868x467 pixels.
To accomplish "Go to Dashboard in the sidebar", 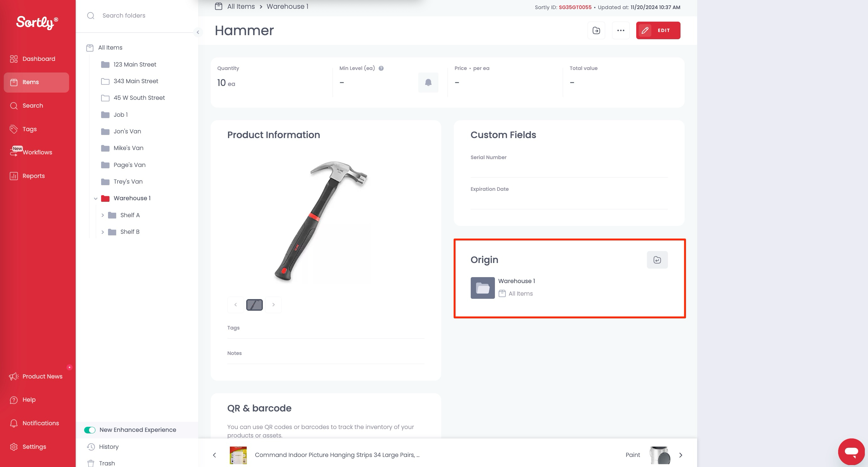I will click(x=38, y=59).
